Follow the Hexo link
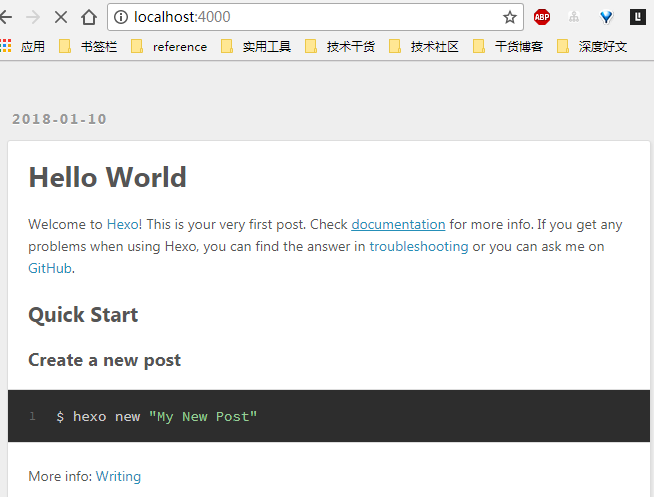This screenshot has width=654, height=497. tap(123, 224)
